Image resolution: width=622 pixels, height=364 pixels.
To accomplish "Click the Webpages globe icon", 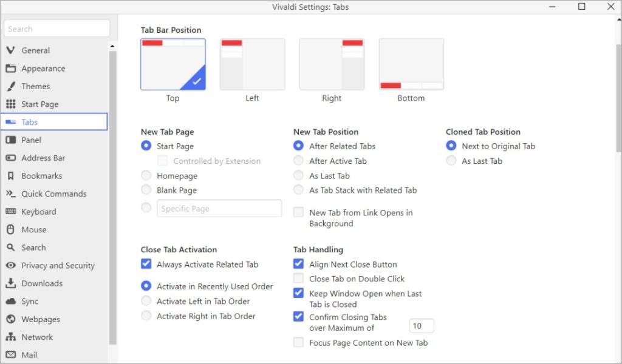I will click(11, 319).
